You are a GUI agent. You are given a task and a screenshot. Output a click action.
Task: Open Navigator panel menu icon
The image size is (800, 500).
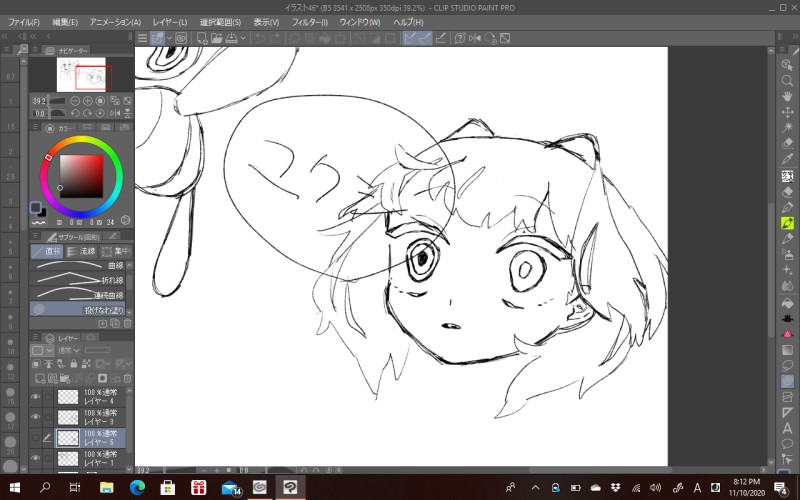pos(35,50)
